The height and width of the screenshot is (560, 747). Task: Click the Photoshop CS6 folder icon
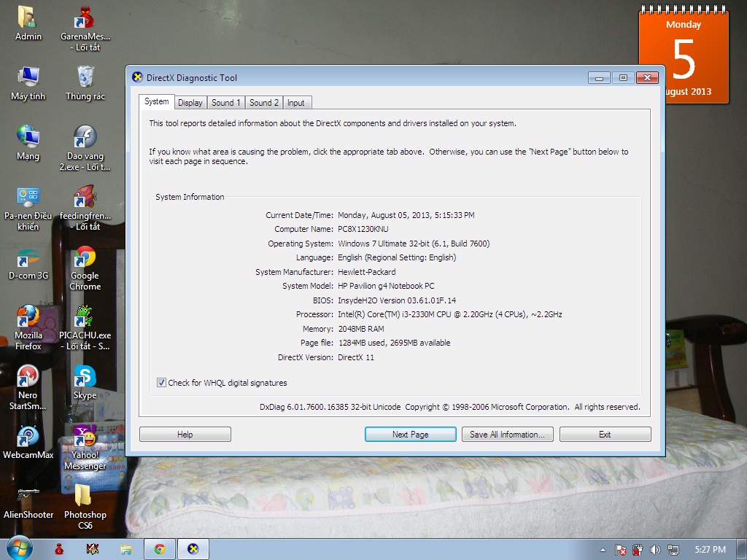click(85, 497)
